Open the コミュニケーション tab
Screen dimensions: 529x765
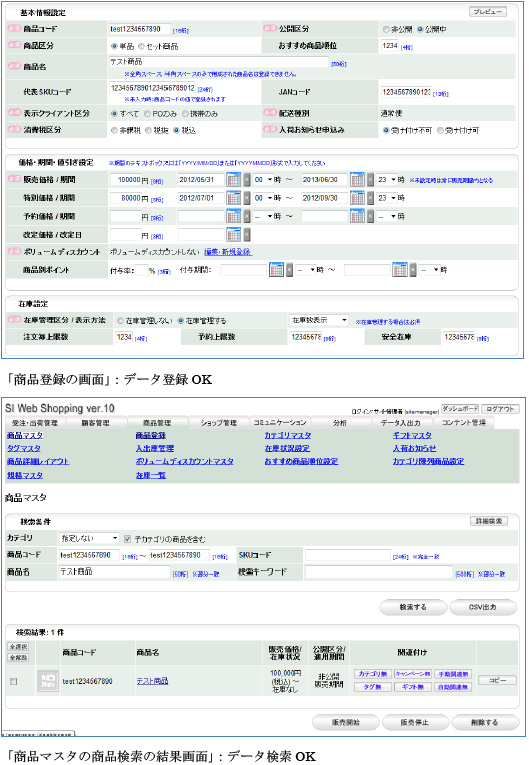pos(280,423)
